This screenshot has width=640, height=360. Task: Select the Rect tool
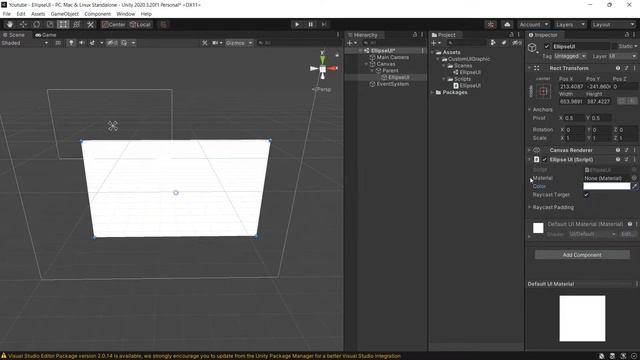point(63,24)
